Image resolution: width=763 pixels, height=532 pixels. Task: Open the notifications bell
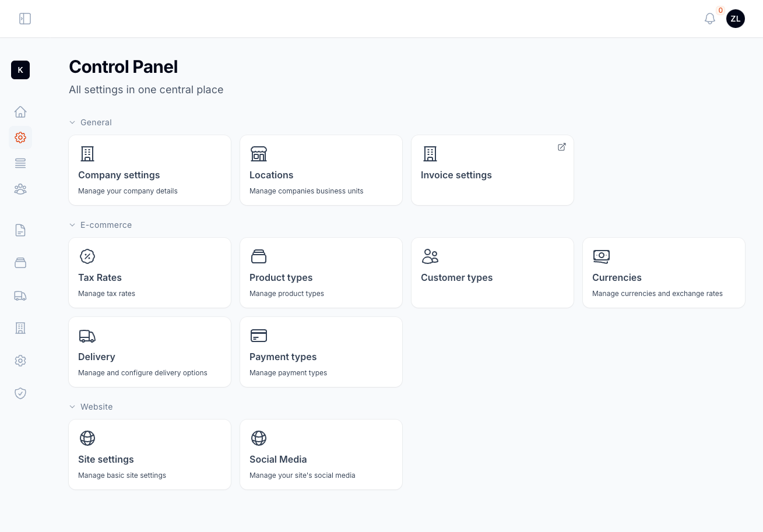pyautogui.click(x=709, y=19)
